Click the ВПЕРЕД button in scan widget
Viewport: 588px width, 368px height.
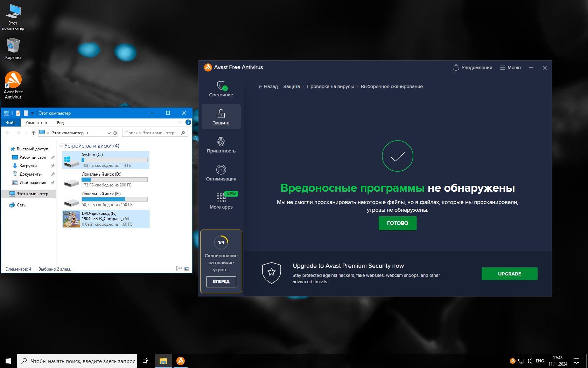pyautogui.click(x=221, y=281)
